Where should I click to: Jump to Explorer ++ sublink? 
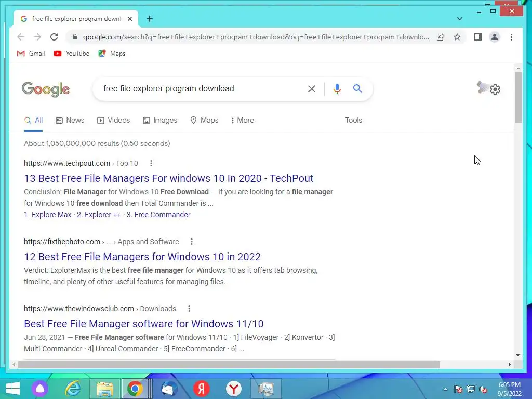click(x=99, y=215)
